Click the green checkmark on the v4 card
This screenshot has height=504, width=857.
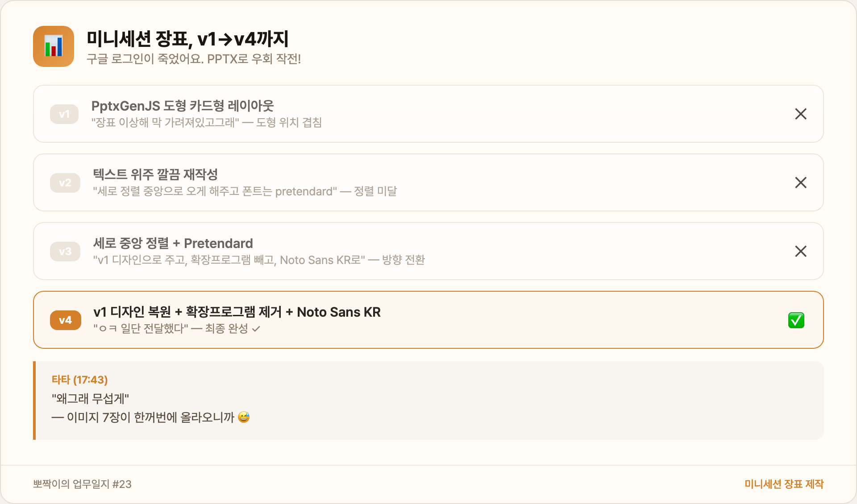point(796,320)
